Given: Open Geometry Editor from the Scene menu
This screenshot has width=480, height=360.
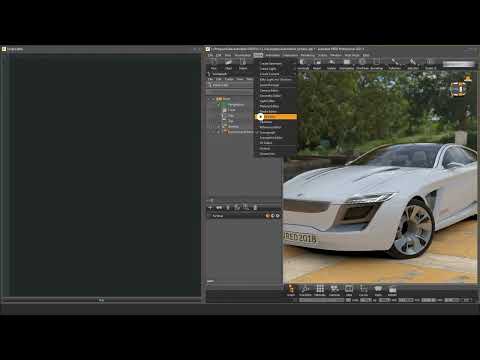Looking at the screenshot, I should point(270,96).
